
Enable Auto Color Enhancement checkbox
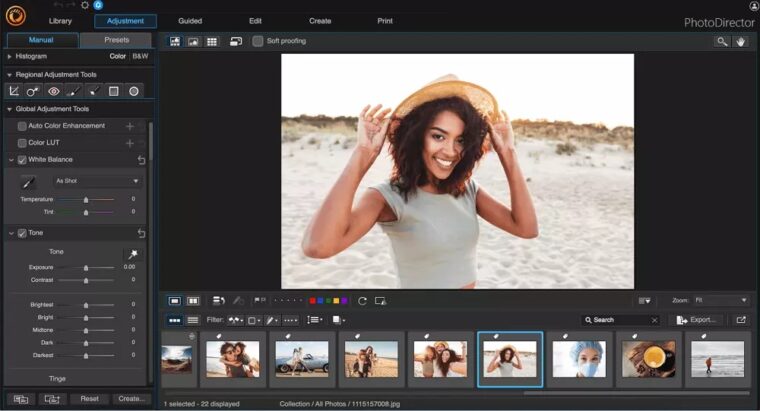point(22,126)
